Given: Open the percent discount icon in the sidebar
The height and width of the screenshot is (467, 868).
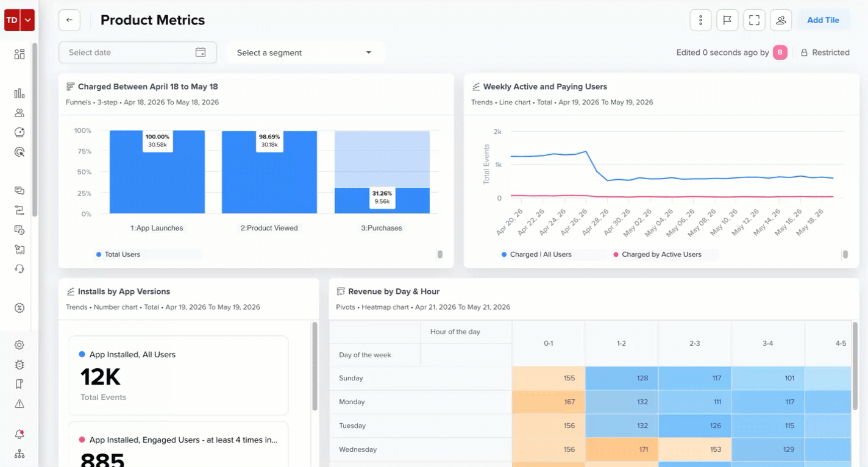Looking at the screenshot, I should click(20, 308).
